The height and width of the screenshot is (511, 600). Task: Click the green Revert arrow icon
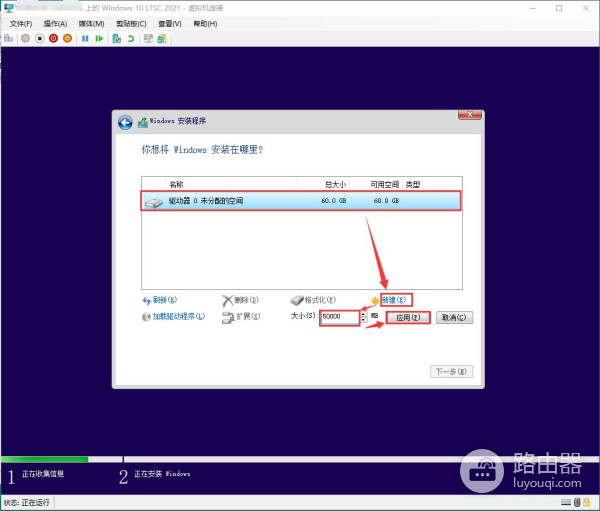(130, 39)
